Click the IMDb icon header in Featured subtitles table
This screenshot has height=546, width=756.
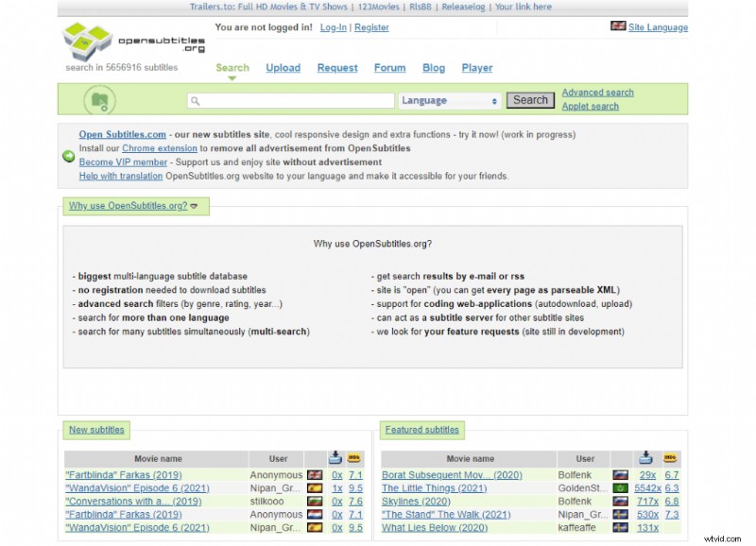tap(668, 459)
